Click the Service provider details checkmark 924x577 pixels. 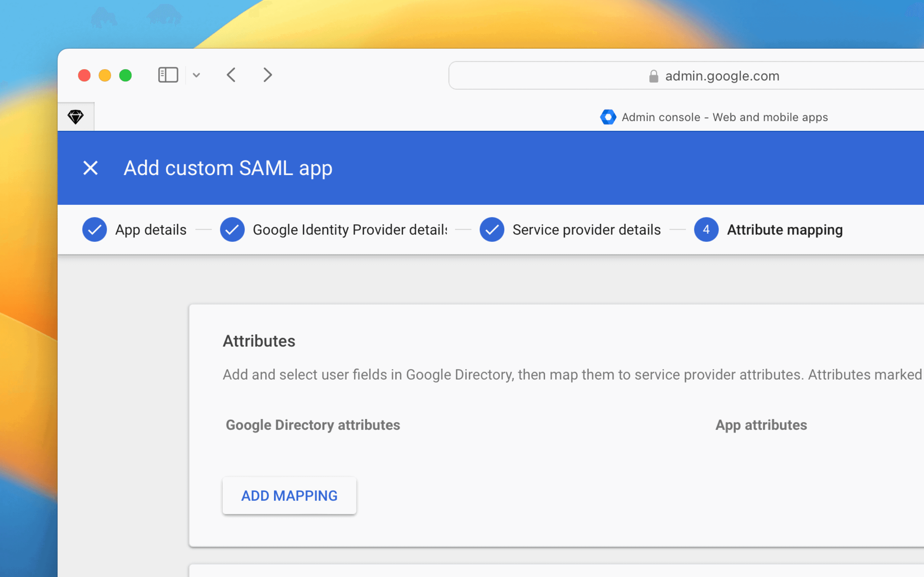click(492, 230)
